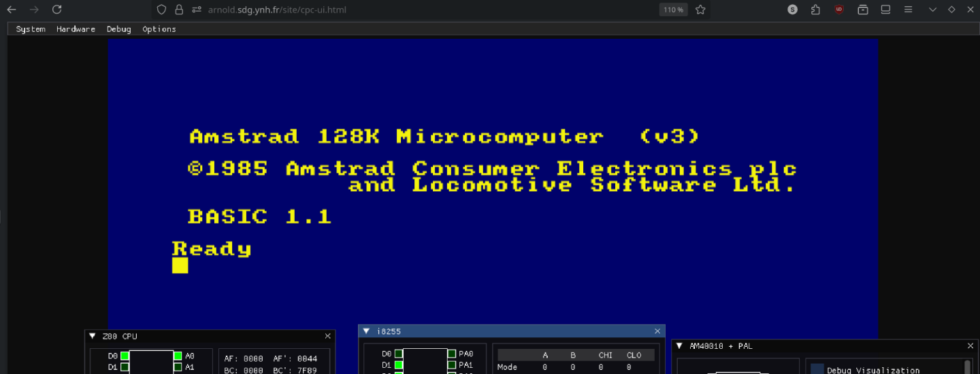Screen dimensions: 980x374
Task: Collapse the Z80 CPU window triangle
Action: coord(93,336)
